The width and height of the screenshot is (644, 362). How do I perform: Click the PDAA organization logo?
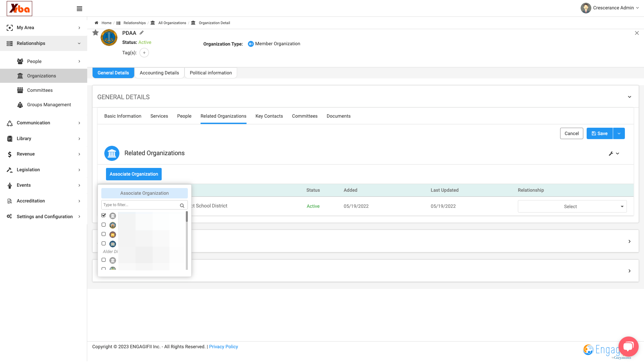tap(109, 38)
